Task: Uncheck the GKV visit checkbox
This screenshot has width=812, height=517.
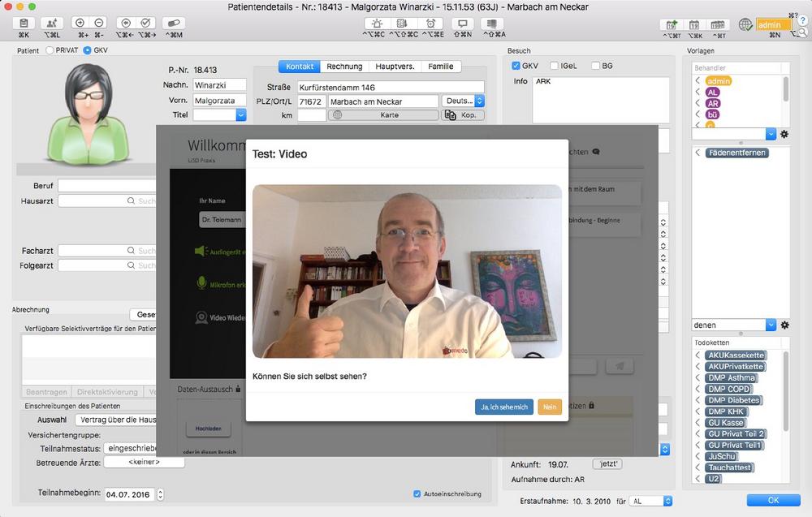Action: (516, 66)
